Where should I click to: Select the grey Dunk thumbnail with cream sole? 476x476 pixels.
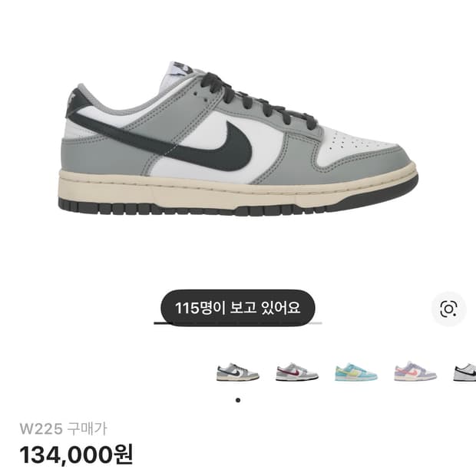[238, 372]
